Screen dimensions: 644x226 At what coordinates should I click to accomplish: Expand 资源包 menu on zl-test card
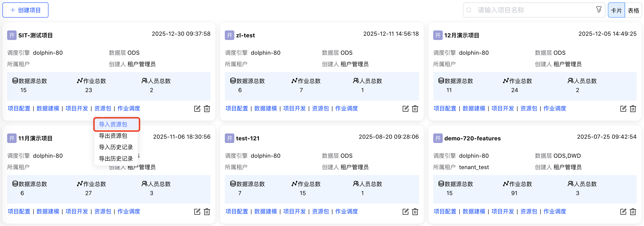(x=320, y=108)
